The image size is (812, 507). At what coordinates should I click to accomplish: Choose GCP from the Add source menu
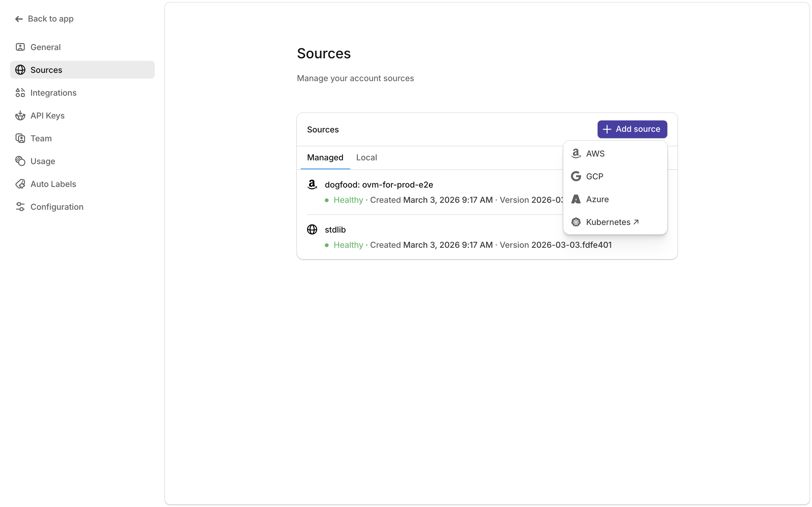tap(595, 176)
